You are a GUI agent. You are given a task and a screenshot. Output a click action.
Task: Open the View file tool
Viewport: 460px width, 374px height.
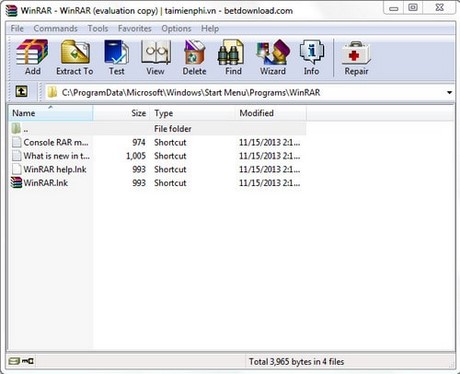click(x=155, y=57)
